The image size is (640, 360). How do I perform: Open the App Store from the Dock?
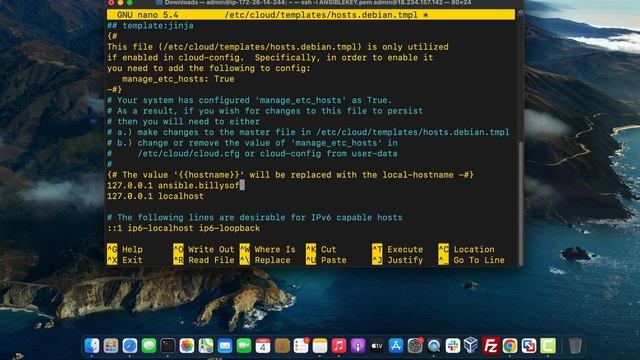396,346
